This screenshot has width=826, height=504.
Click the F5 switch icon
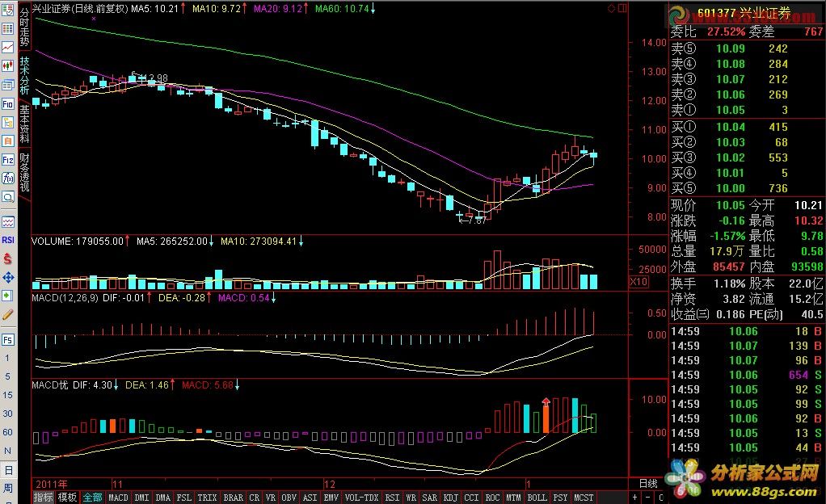(8, 340)
